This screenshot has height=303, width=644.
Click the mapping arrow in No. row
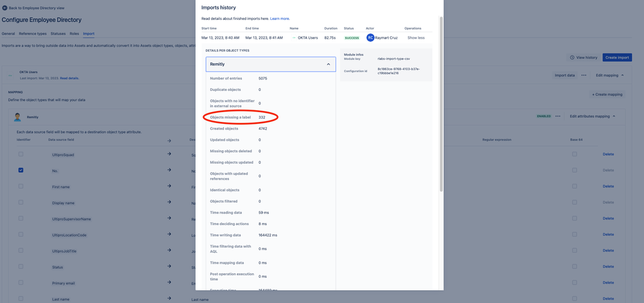click(x=169, y=170)
